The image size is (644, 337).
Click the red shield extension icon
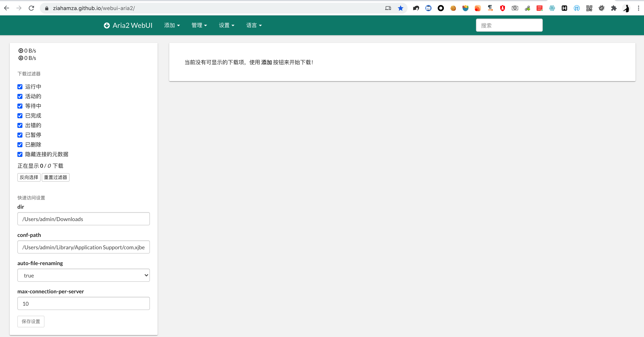tap(502, 8)
